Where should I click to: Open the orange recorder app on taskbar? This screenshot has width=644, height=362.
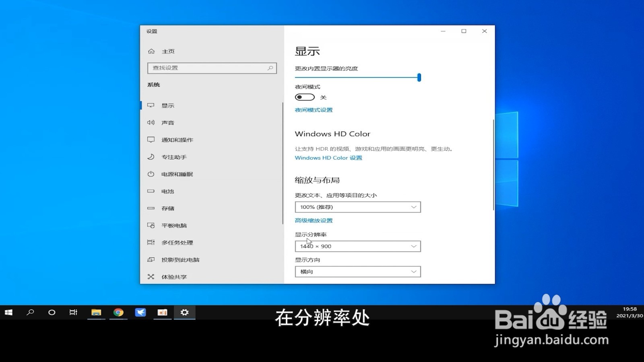pyautogui.click(x=163, y=312)
